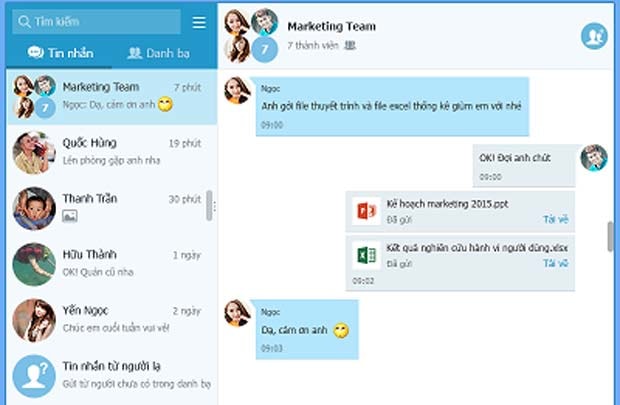Image resolution: width=620 pixels, height=405 pixels.
Task: Click the 09:02 file message timestamp
Action: click(x=363, y=281)
